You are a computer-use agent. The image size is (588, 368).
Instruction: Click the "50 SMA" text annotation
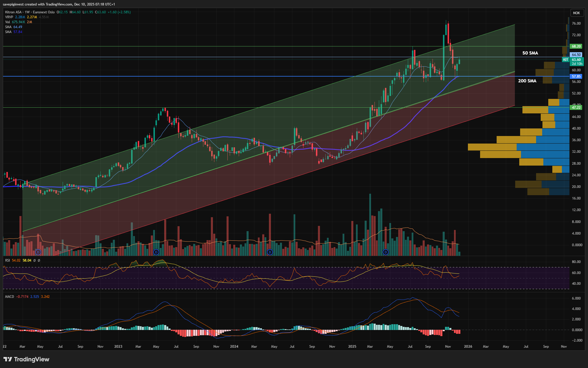click(x=530, y=53)
